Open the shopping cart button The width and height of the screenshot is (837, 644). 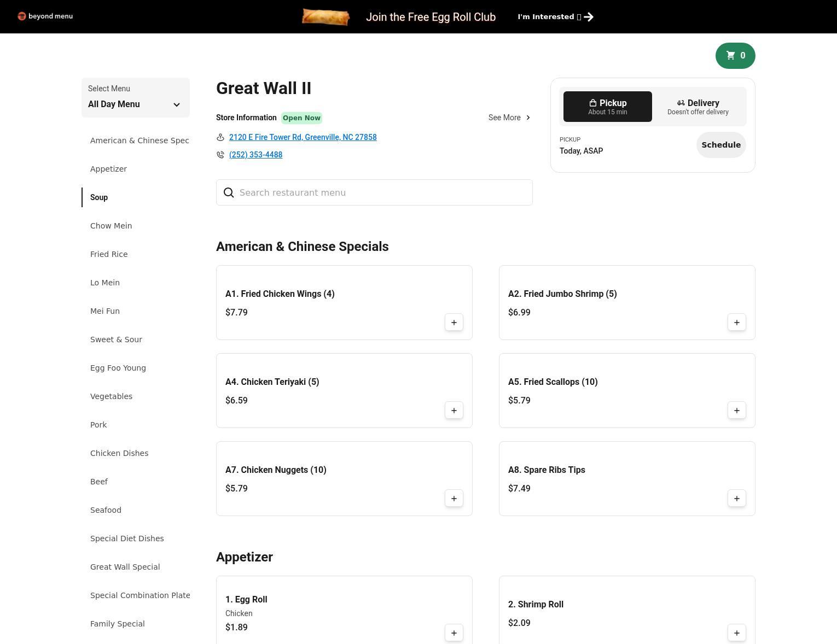[x=735, y=55]
